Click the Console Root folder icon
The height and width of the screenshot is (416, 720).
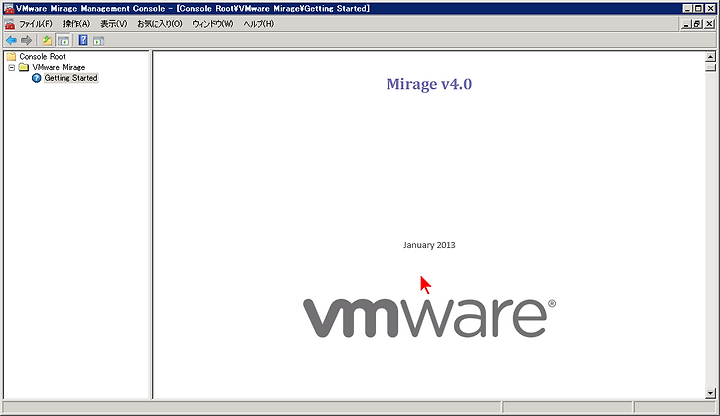click(11, 56)
